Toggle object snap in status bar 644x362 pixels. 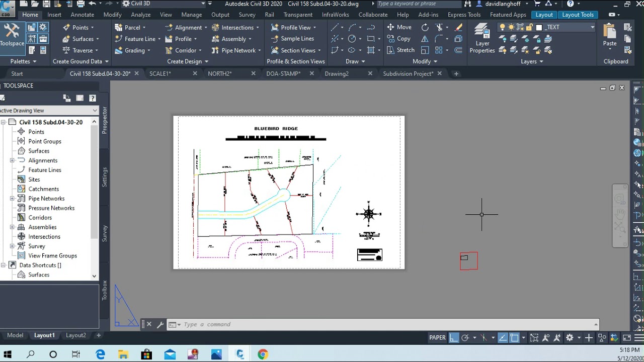pyautogui.click(x=514, y=338)
